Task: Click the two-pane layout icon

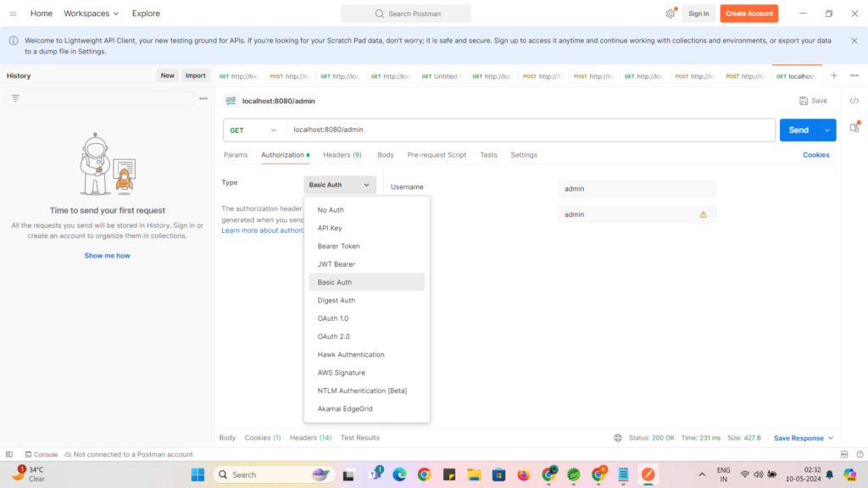Action: coord(844,454)
